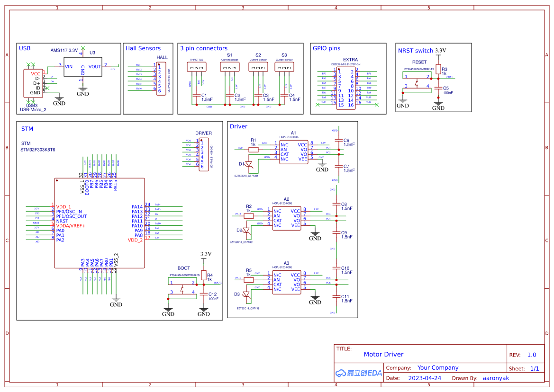Select the DRIVER 6-pin connector
The image size is (554, 392).
[203, 153]
